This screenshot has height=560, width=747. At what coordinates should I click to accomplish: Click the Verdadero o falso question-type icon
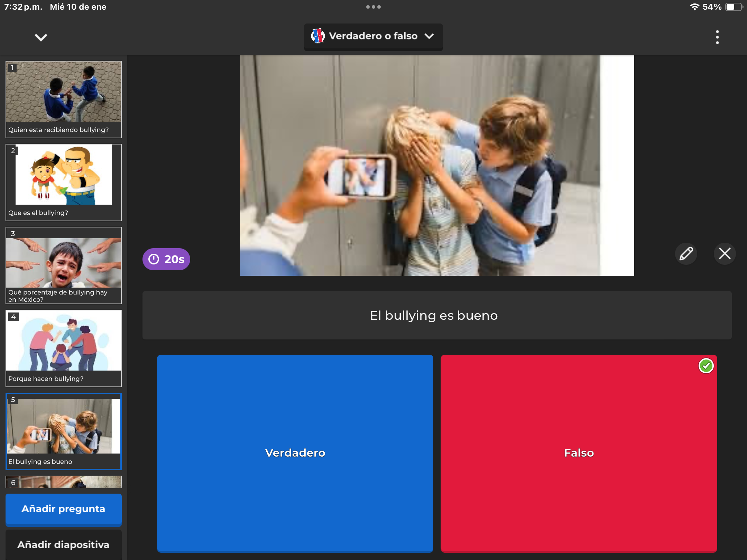pyautogui.click(x=317, y=36)
